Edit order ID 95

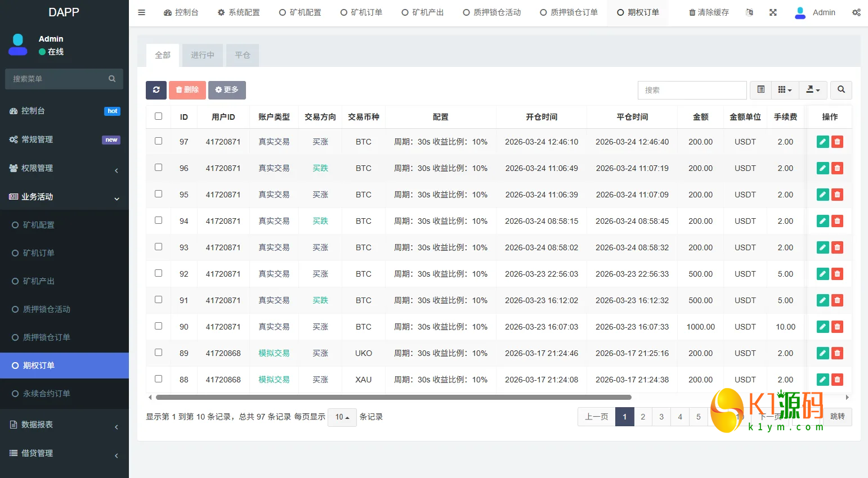822,195
